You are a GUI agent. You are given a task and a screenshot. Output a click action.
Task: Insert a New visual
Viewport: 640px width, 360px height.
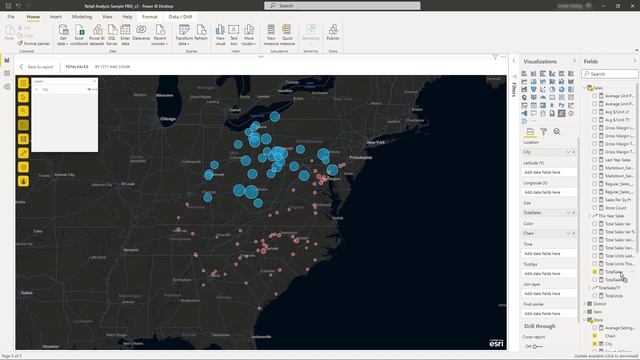[x=220, y=35]
